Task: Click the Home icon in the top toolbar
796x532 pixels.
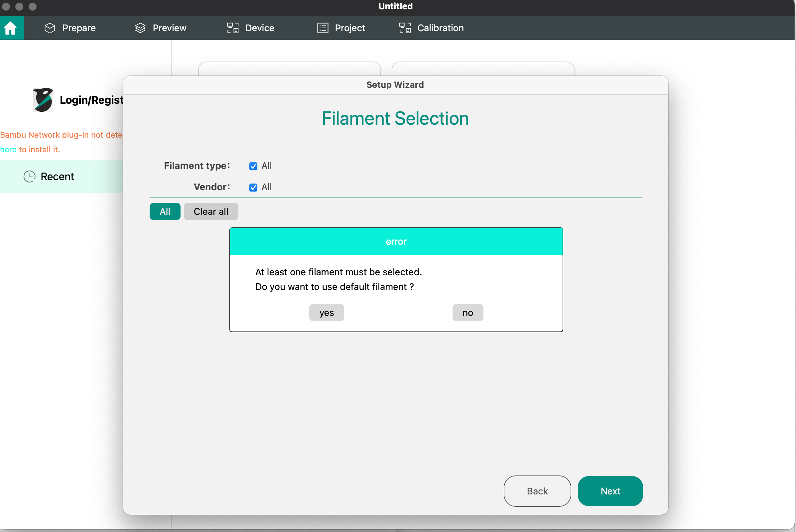Action: (x=11, y=28)
